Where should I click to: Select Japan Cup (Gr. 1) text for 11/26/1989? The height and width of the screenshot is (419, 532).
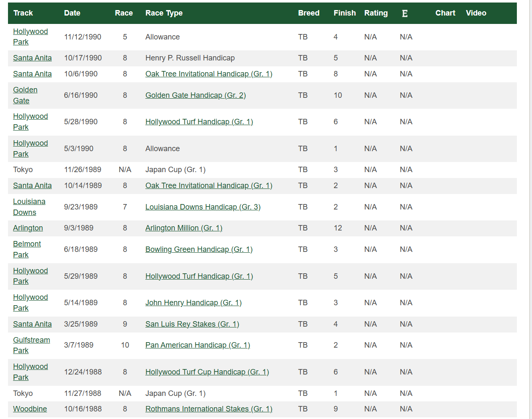click(x=175, y=170)
